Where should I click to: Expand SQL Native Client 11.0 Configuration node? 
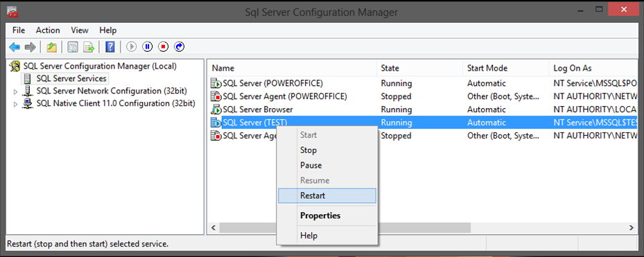point(16,105)
